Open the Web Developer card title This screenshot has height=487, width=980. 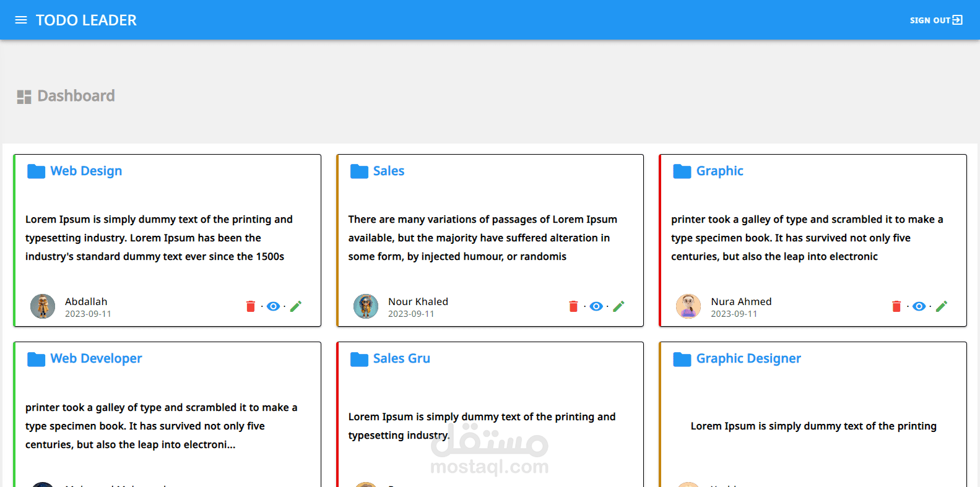tap(96, 358)
